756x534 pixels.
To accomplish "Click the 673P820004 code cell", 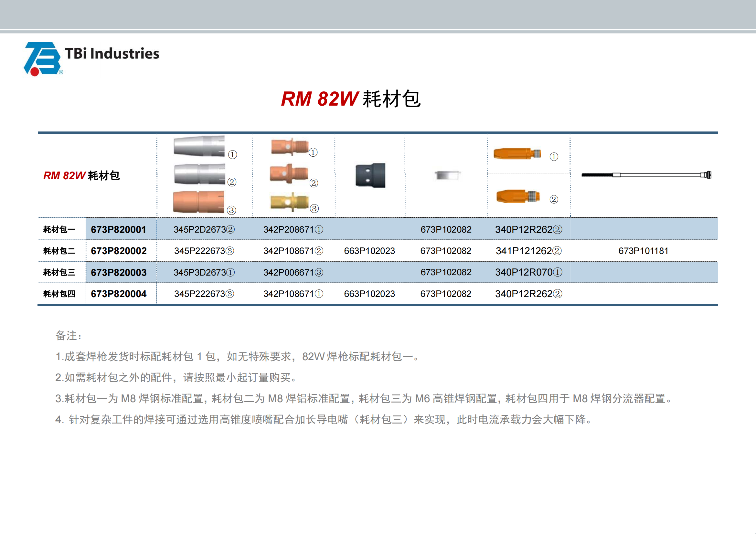I will (119, 294).
